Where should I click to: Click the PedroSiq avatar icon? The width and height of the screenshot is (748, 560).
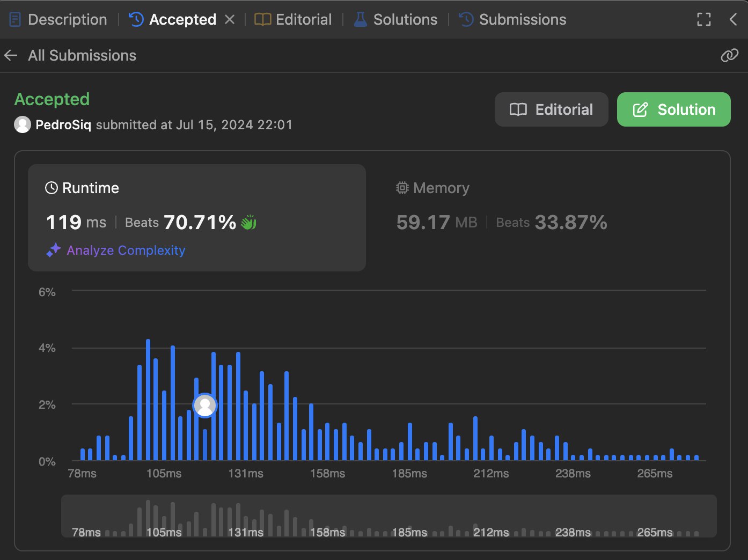23,124
